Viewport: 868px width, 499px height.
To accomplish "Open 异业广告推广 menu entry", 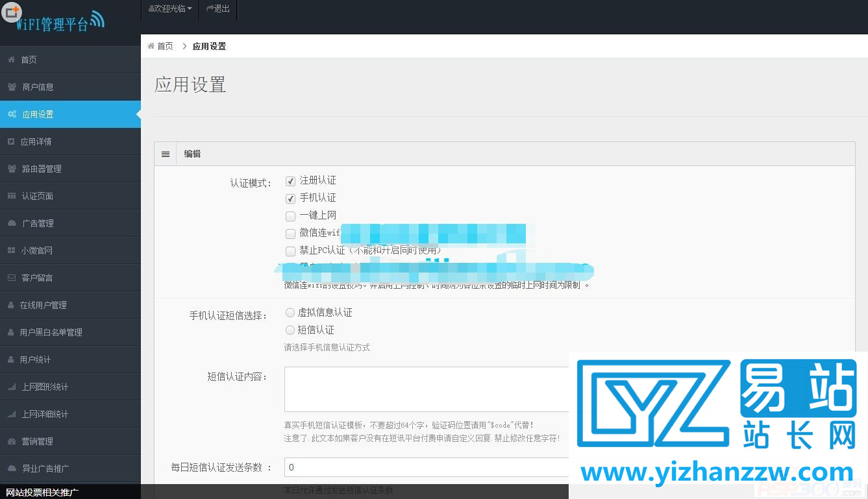I will pos(70,469).
